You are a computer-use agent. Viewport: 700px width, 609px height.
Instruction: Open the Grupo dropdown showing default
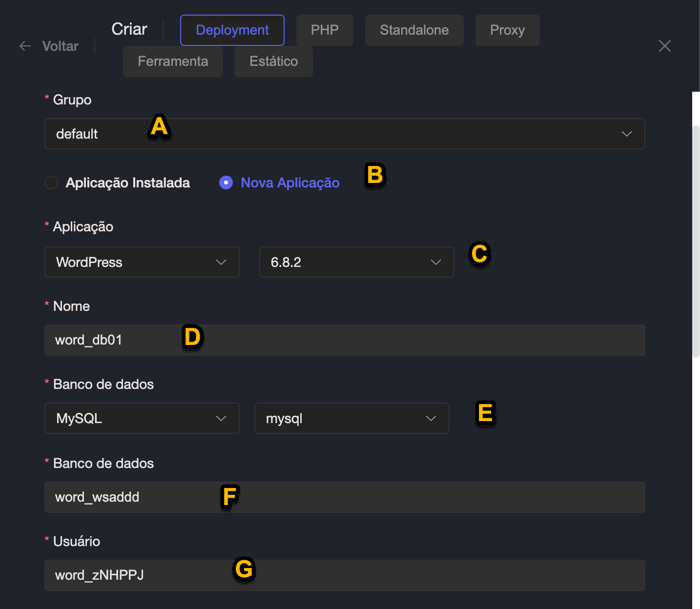[344, 134]
